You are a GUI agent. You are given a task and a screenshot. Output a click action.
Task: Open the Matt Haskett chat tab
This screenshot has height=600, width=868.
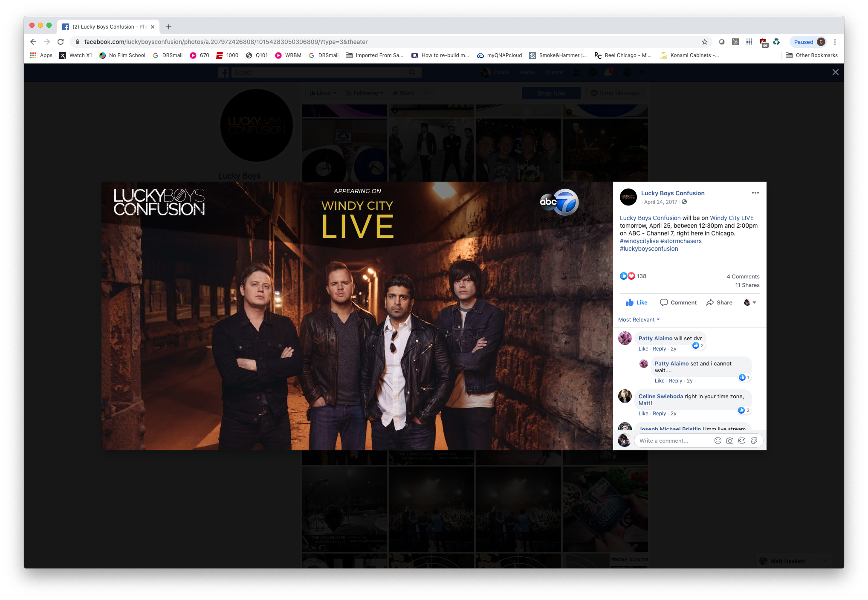[x=788, y=561]
